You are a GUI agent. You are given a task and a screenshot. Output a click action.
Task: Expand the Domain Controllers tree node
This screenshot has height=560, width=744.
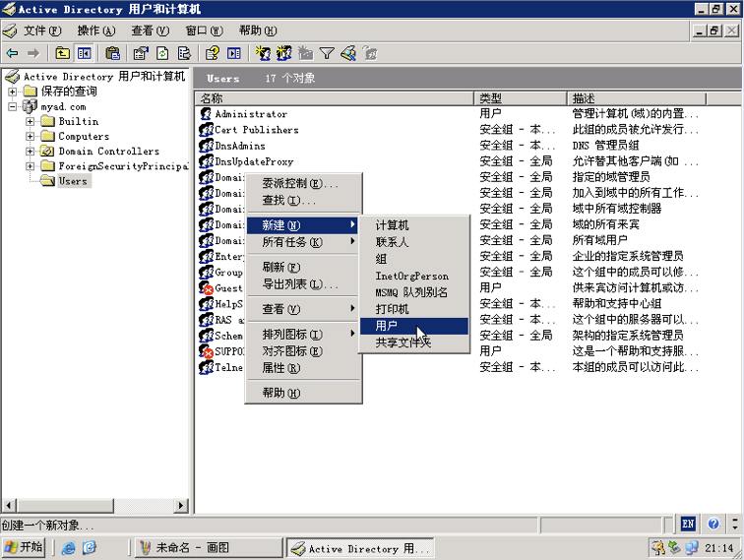pos(30,151)
